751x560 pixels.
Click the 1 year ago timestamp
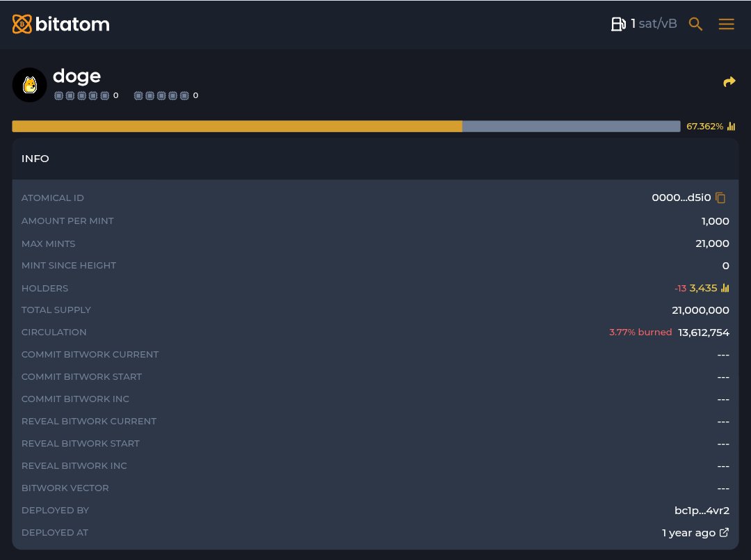[x=688, y=533]
